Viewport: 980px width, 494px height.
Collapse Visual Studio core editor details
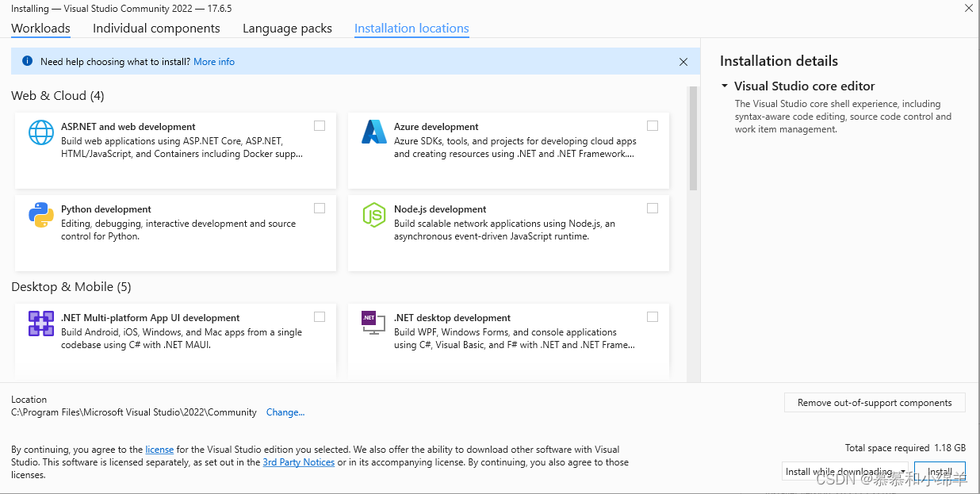click(725, 86)
